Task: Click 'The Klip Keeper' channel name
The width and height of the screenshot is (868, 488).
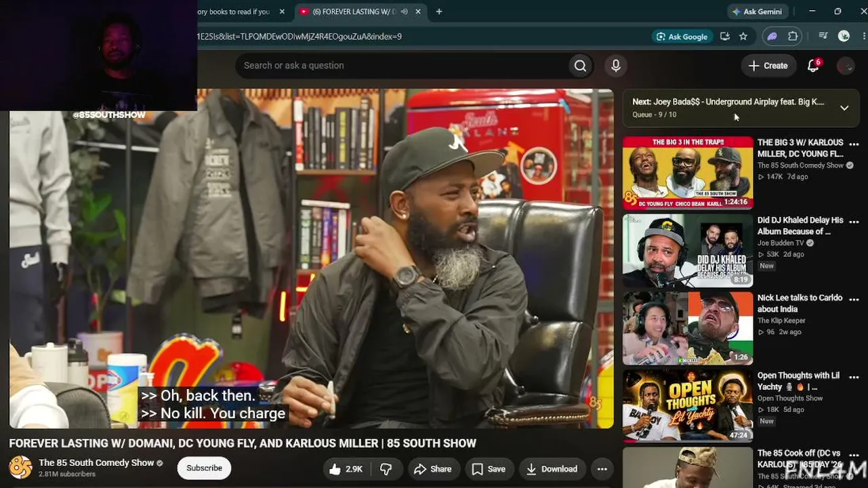Action: [781, 321]
